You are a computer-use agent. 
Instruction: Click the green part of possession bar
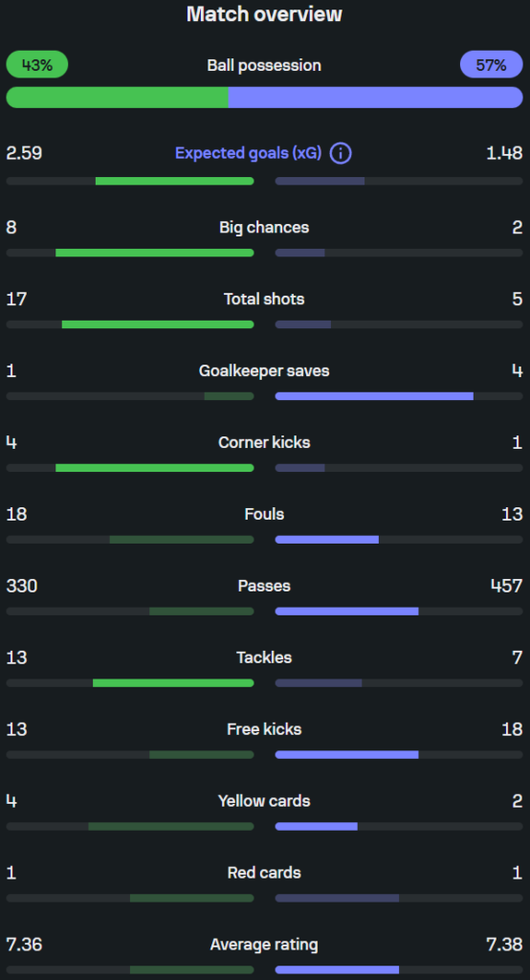pos(117,98)
